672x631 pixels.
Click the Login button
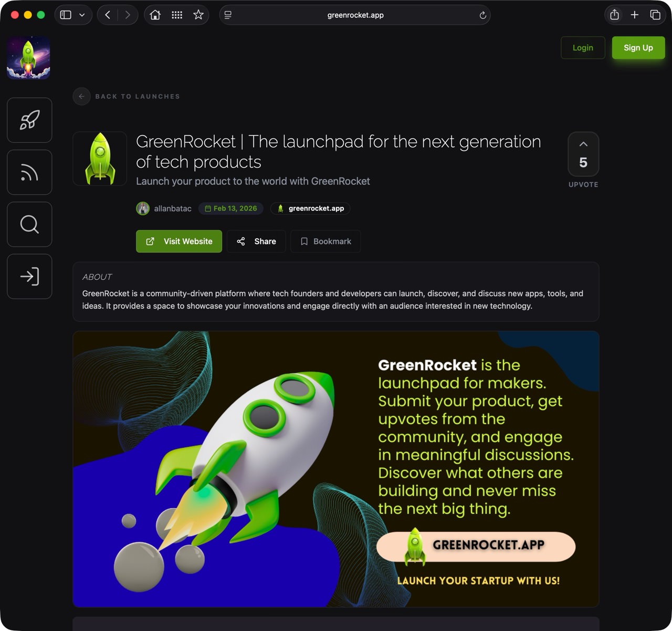click(x=583, y=48)
